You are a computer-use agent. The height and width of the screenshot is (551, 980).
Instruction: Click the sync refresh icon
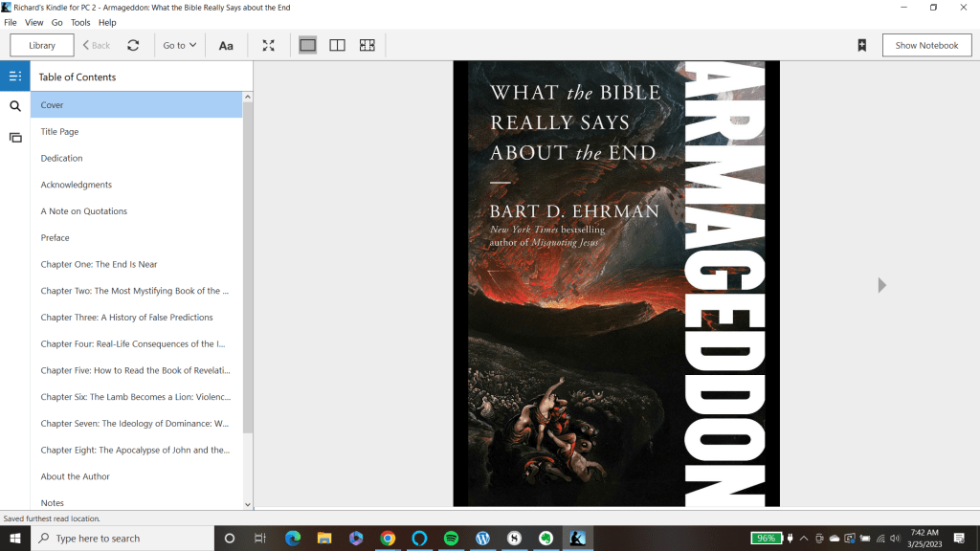(133, 45)
